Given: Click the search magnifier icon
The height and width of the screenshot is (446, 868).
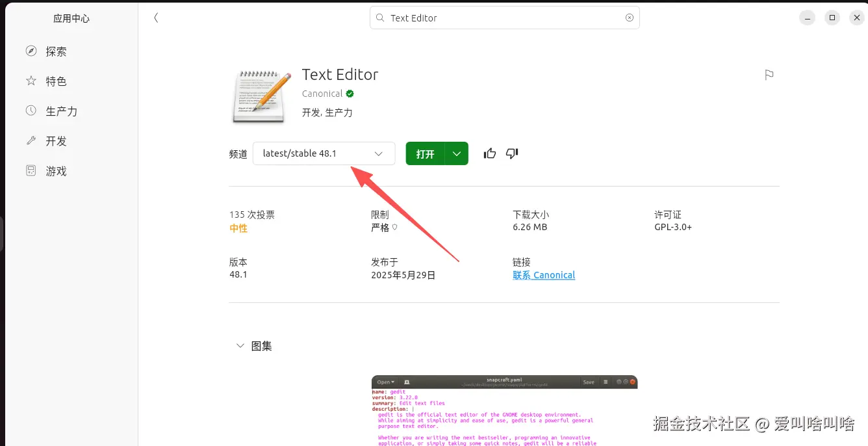Looking at the screenshot, I should point(379,18).
